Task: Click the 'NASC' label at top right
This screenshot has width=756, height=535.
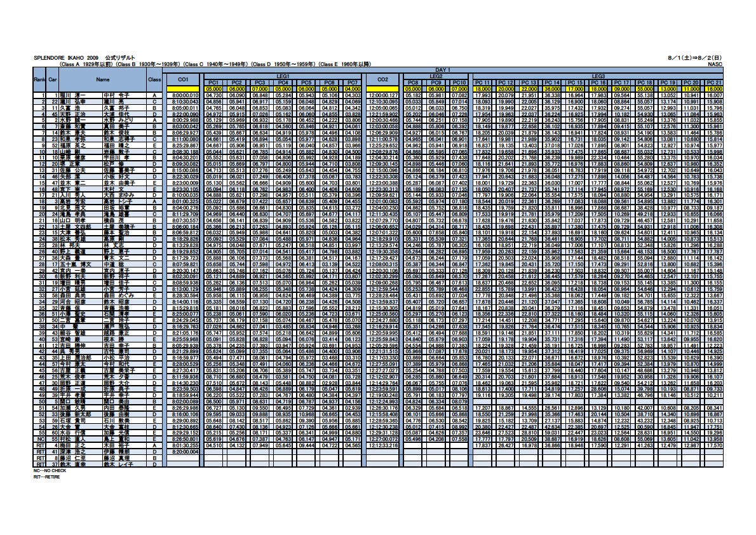Action: [715, 64]
